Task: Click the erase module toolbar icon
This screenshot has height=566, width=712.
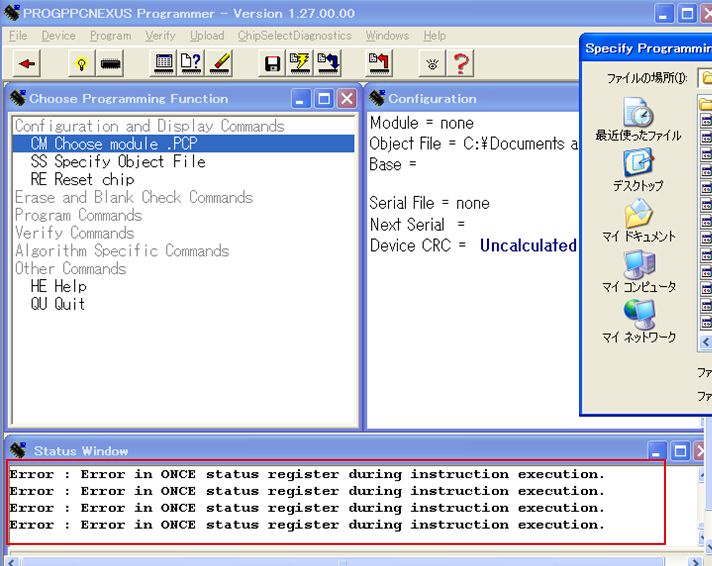Action: [220, 63]
